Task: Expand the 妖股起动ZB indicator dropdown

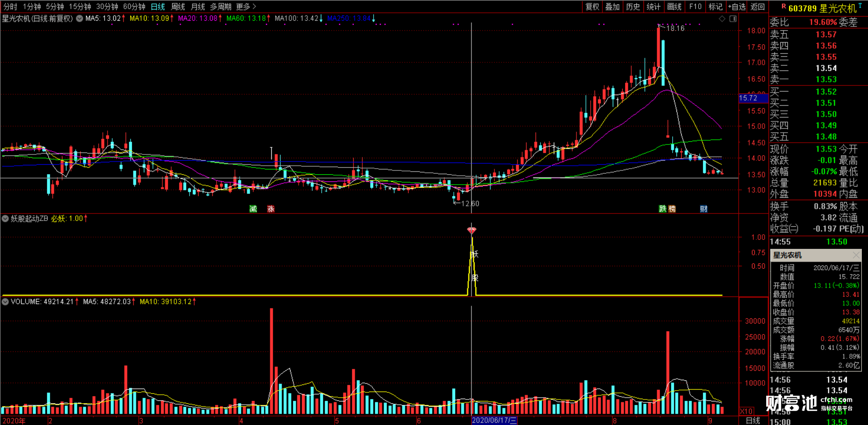Action: point(5,219)
